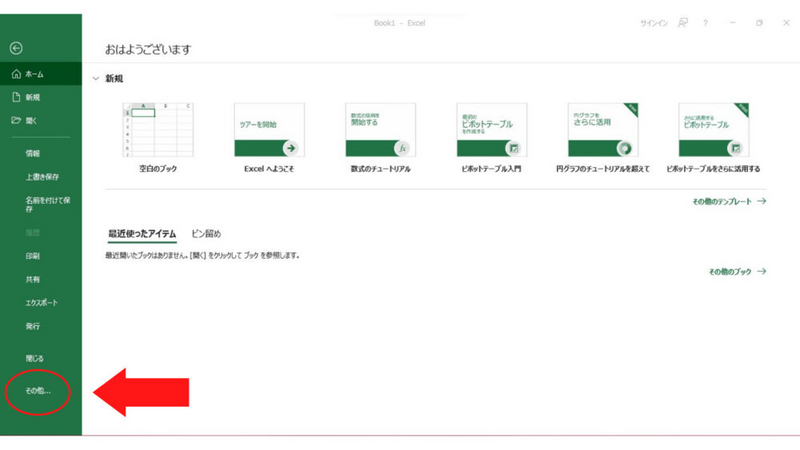Click fx icon on 数式のチュートリアル tile
The height and width of the screenshot is (450, 800).
coord(402,148)
